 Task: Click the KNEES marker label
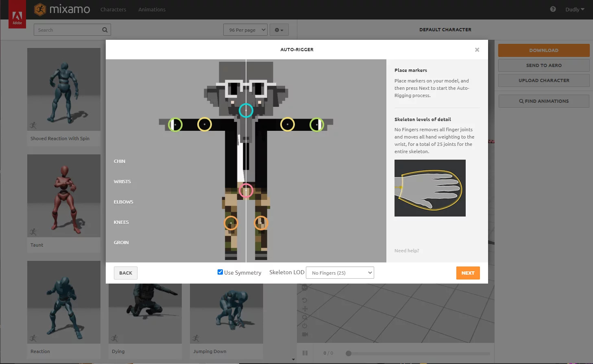point(121,222)
